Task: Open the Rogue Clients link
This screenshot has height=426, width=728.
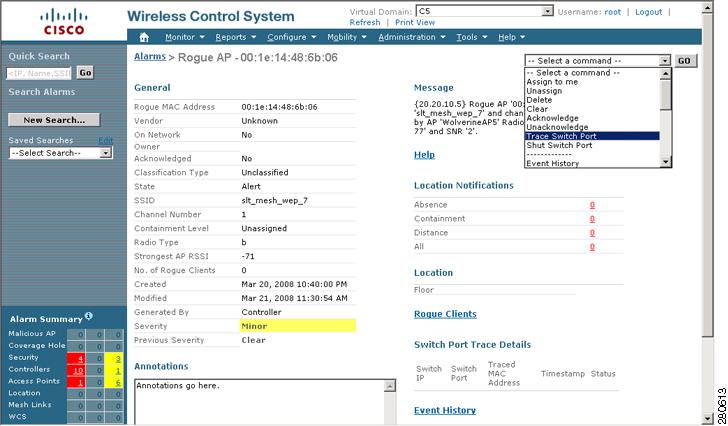Action: tap(445, 314)
